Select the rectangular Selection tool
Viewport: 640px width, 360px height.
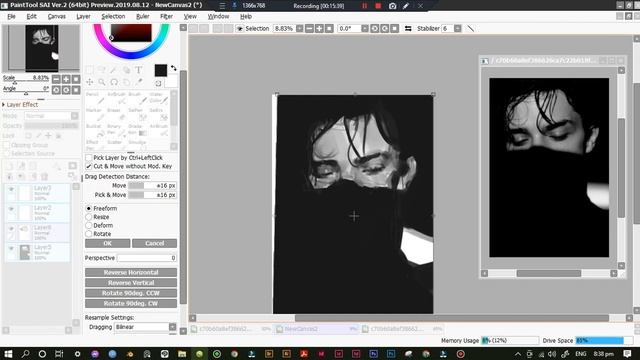click(89, 70)
